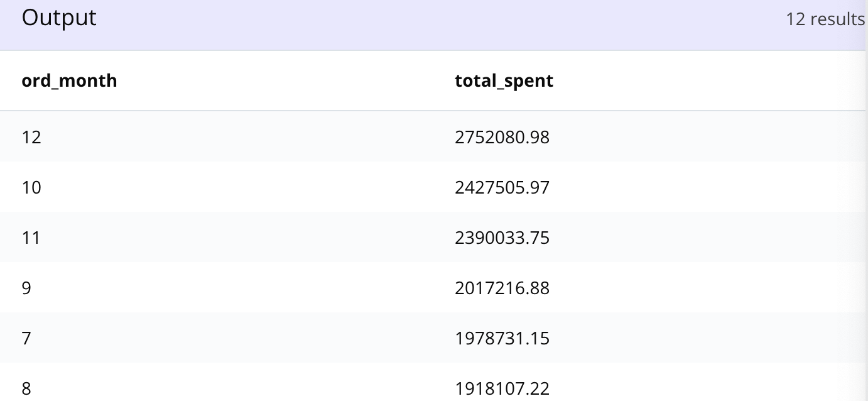Click the month 11 cell

pyautogui.click(x=31, y=238)
